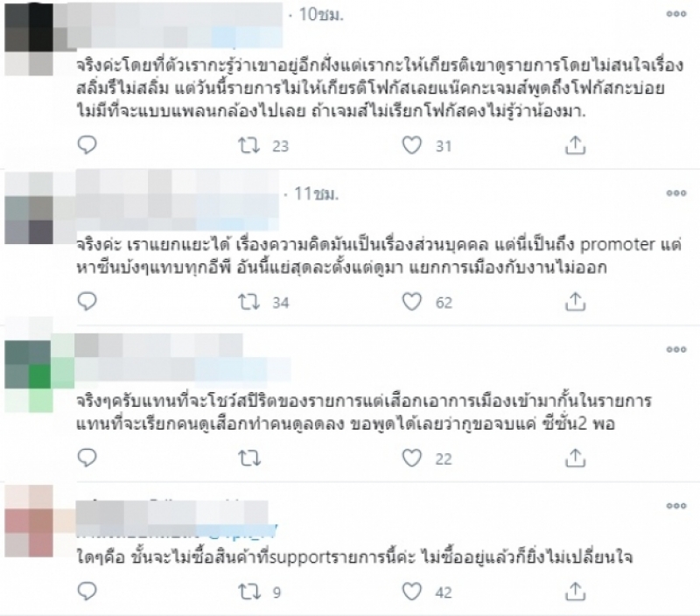Retweet the tweet that has 22 likes
This screenshot has height=616, width=700.
pyautogui.click(x=248, y=458)
